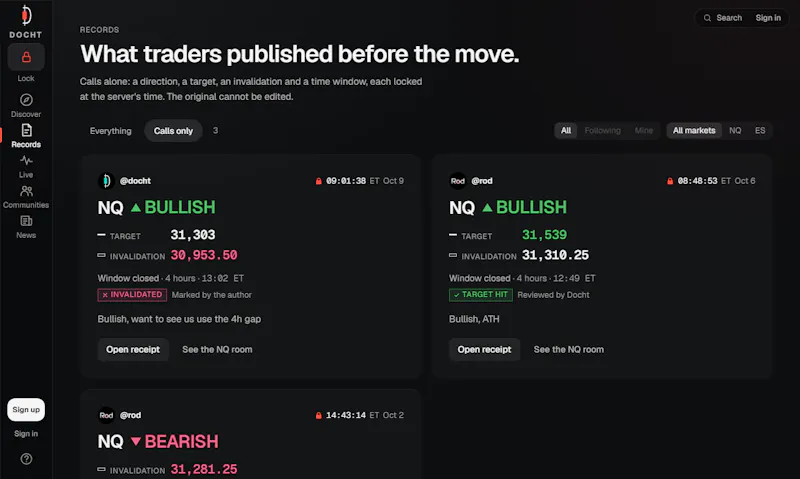Open the Live pulse icon

pyautogui.click(x=26, y=161)
